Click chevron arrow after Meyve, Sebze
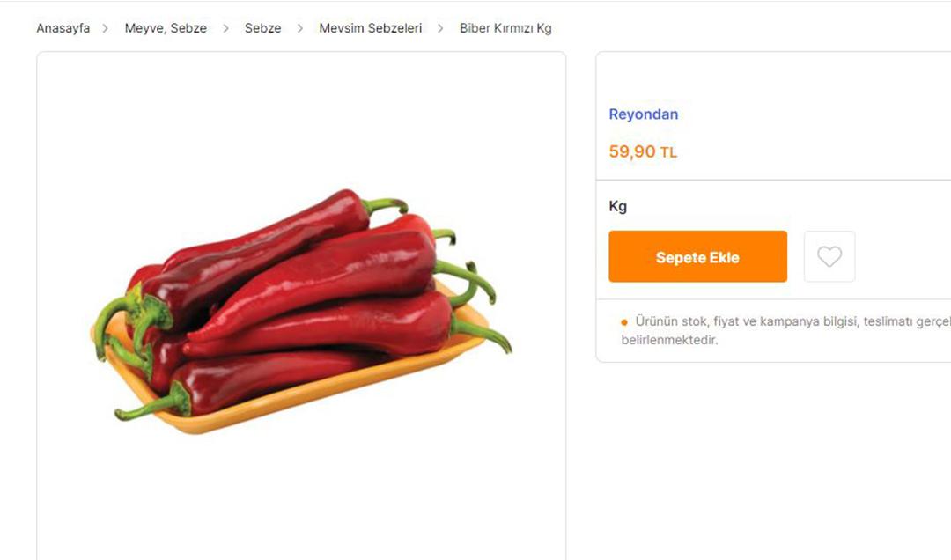 pos(225,28)
